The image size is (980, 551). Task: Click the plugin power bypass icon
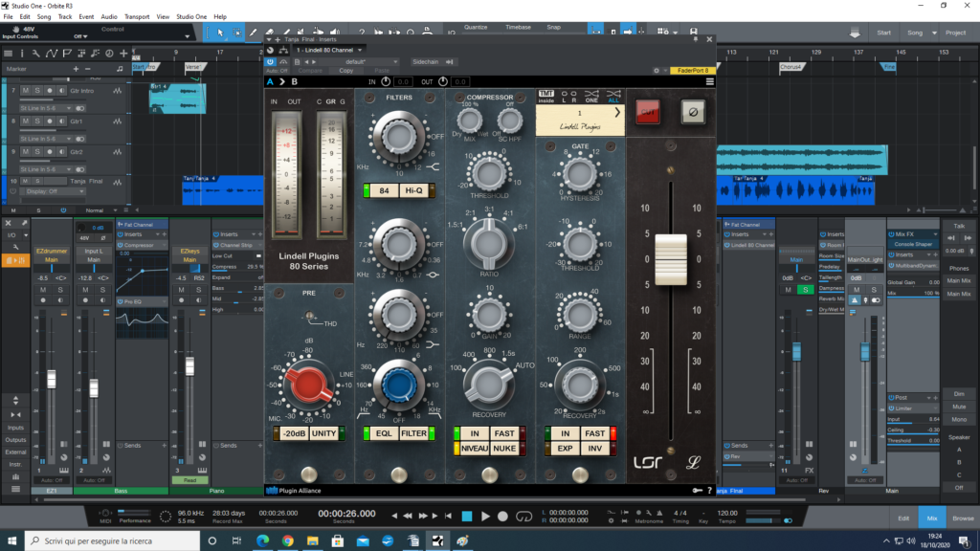pyautogui.click(x=270, y=61)
